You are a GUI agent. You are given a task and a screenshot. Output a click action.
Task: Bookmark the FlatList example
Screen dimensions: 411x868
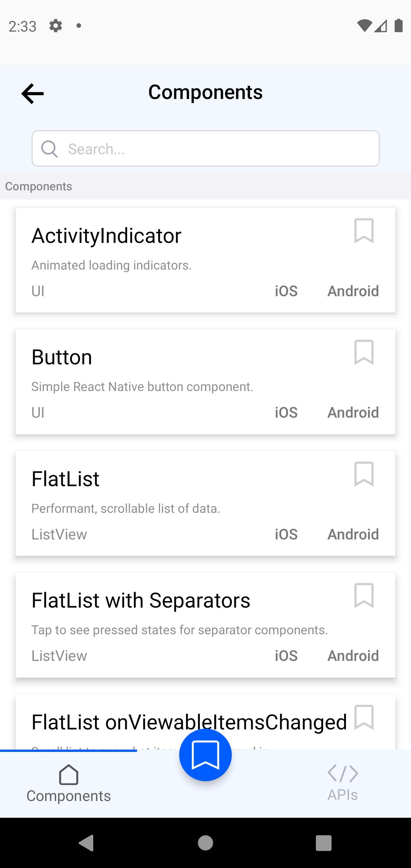364,474
